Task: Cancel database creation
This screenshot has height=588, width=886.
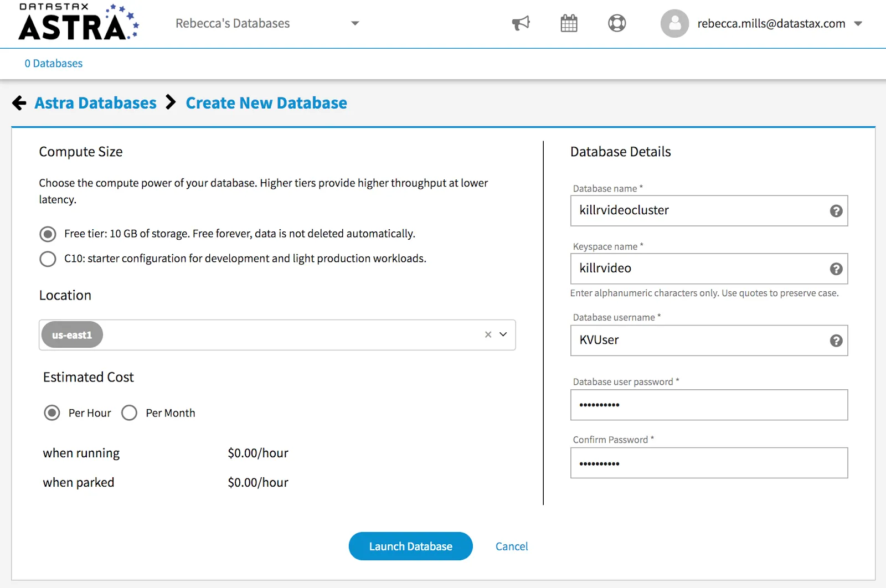Action: pyautogui.click(x=512, y=546)
